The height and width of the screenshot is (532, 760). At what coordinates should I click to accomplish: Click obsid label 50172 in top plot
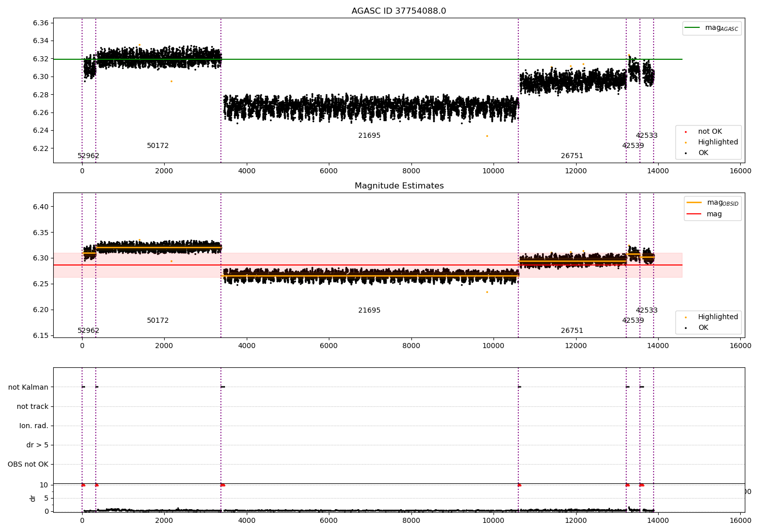pyautogui.click(x=158, y=146)
